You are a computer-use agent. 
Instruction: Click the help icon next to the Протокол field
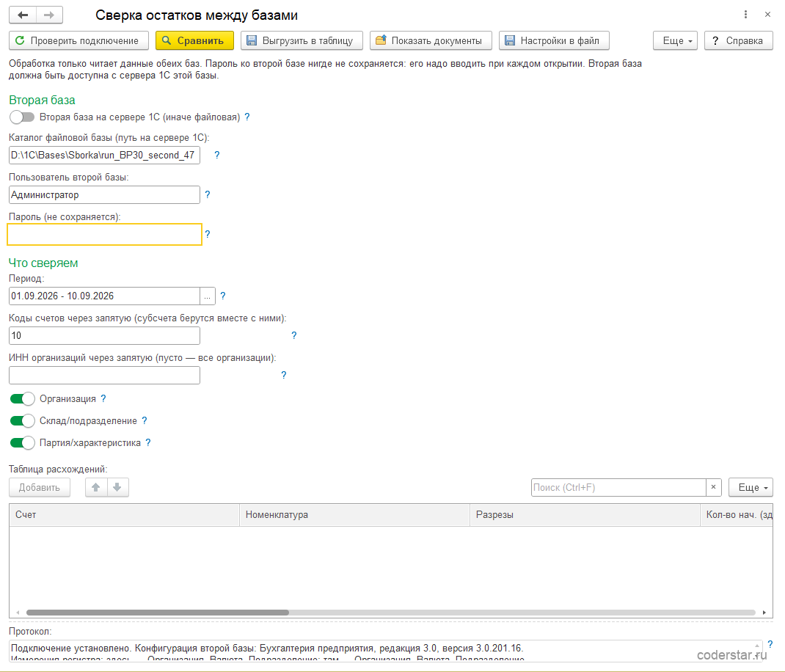coord(770,644)
